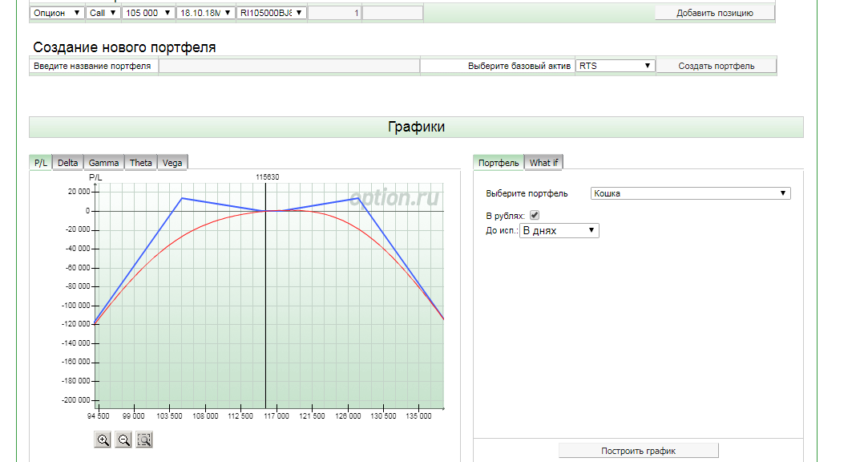Toggle the 'В рублях' checkbox

(x=535, y=215)
